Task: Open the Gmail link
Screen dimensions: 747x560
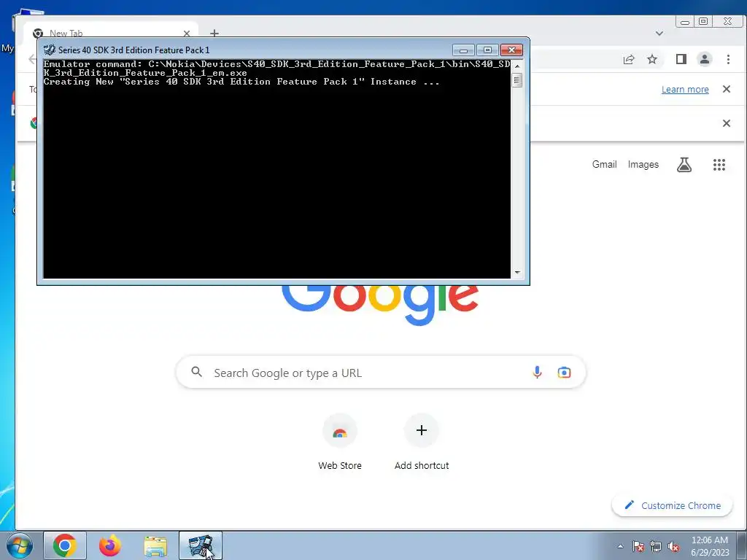Action: (x=604, y=164)
